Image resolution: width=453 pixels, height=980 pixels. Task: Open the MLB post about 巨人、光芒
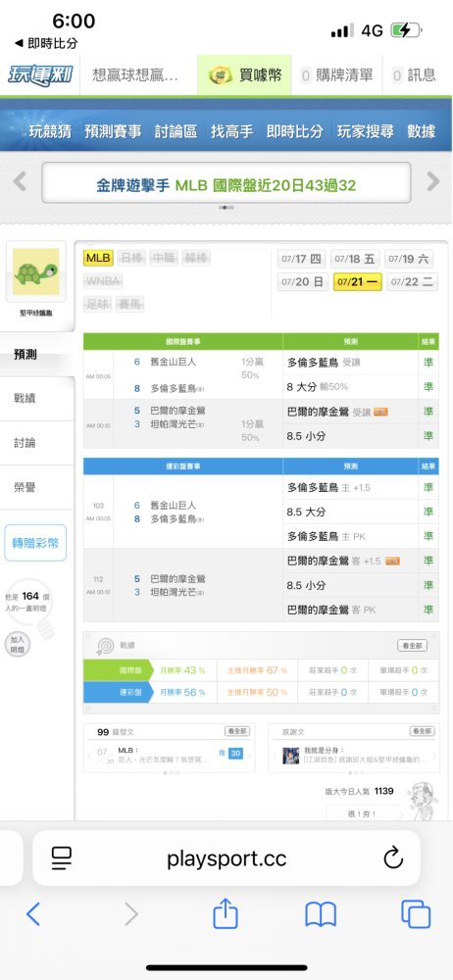[x=165, y=755]
